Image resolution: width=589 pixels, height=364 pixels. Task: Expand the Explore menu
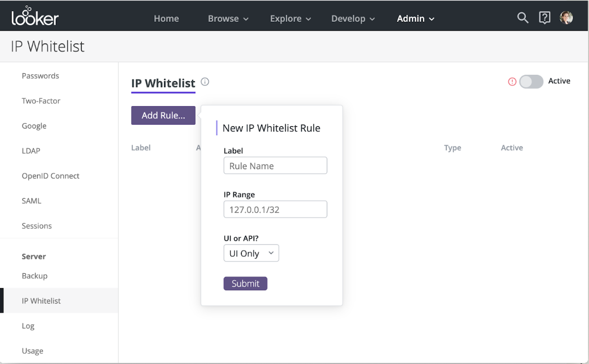click(x=290, y=19)
